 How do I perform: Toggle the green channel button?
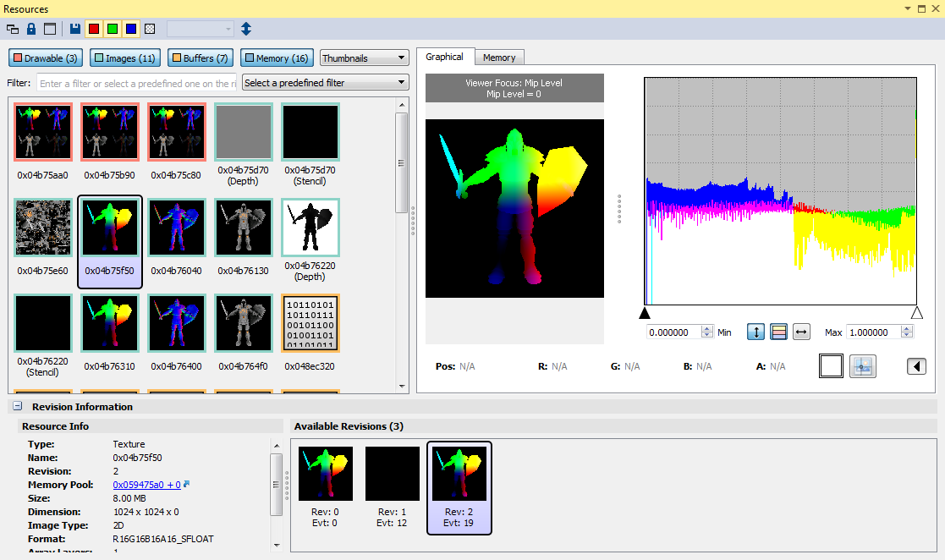tap(113, 29)
